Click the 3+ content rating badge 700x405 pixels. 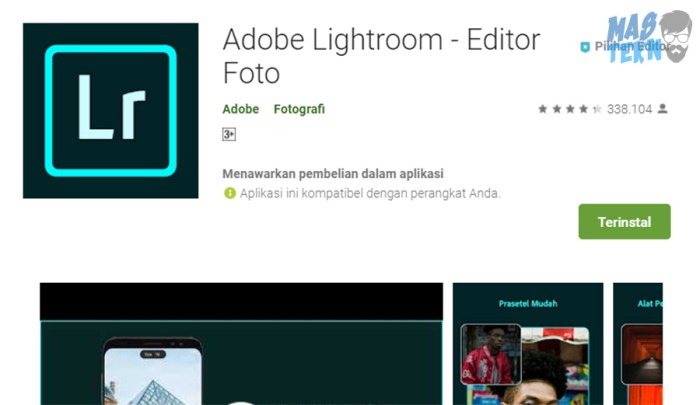coord(229,134)
